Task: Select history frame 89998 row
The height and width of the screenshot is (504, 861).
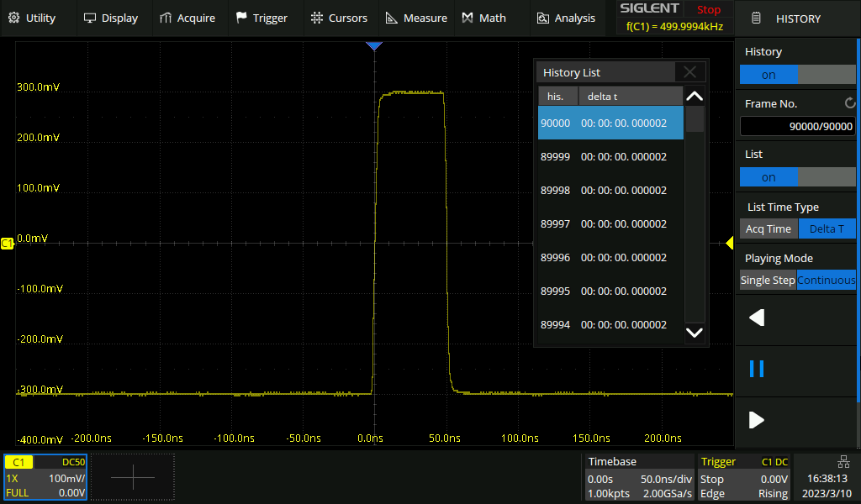Action: 610,191
